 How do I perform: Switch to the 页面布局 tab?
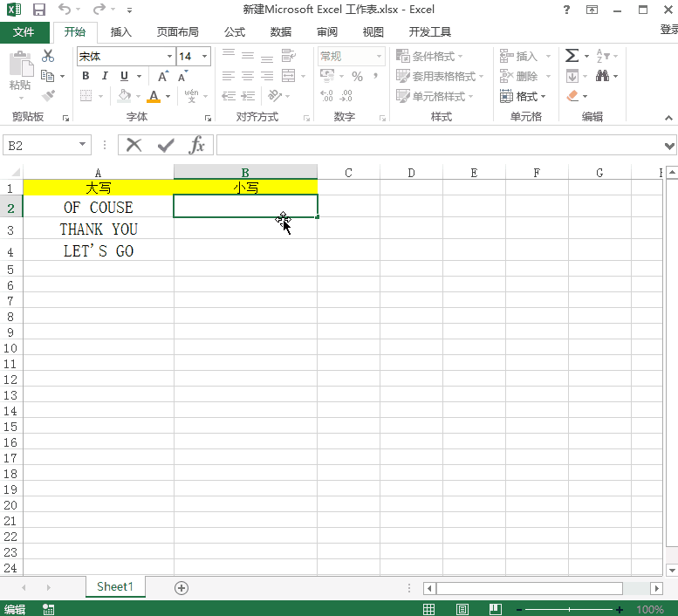pos(177,32)
